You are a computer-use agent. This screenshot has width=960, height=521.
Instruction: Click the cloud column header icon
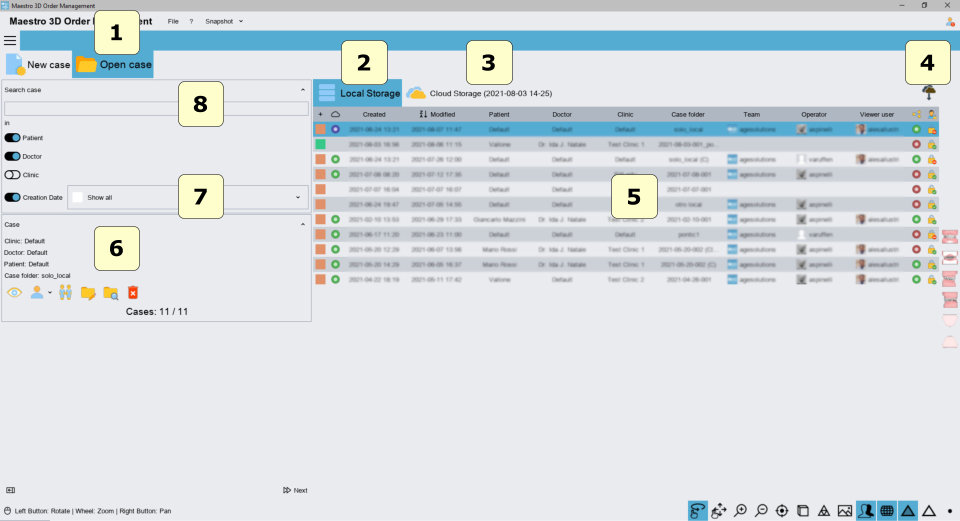[336, 114]
